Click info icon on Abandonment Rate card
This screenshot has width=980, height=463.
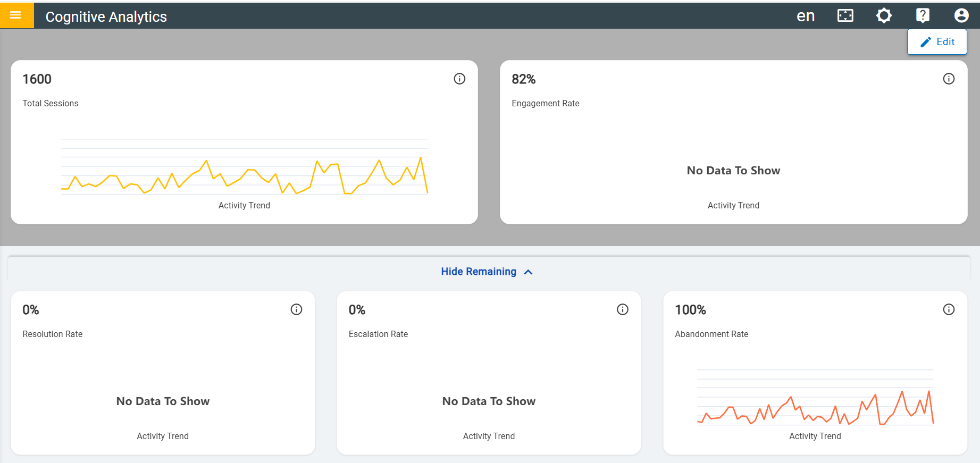tap(949, 309)
